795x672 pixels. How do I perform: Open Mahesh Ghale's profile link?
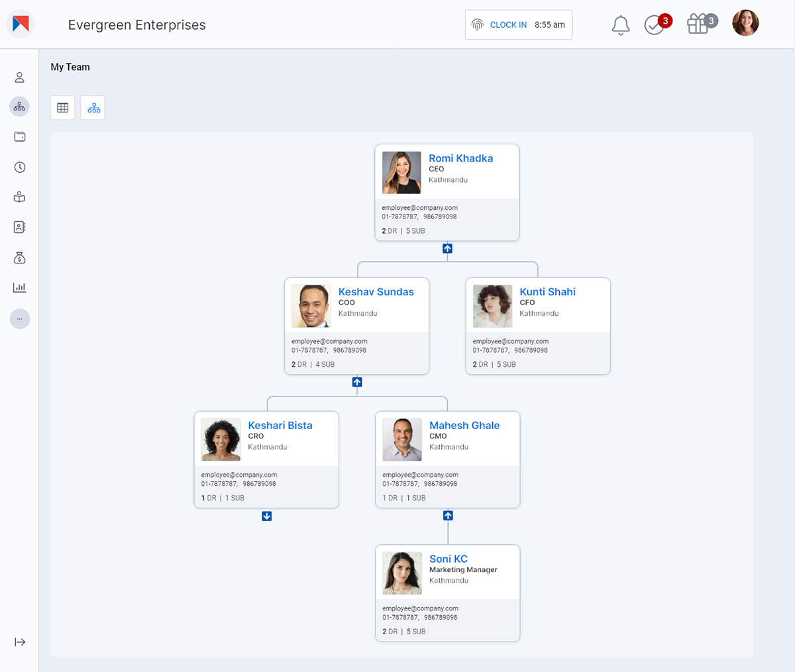pyautogui.click(x=464, y=425)
